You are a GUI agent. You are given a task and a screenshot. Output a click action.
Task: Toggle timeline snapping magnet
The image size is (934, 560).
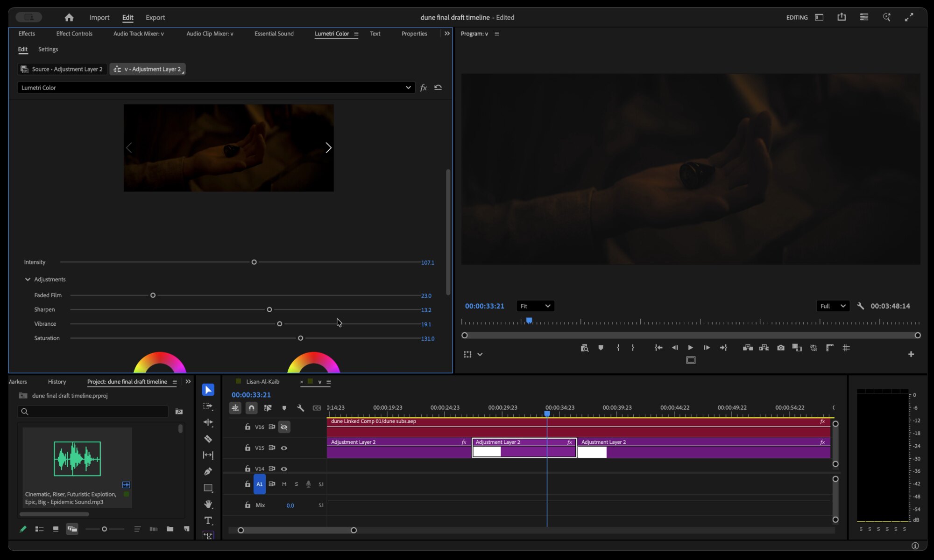(x=251, y=408)
